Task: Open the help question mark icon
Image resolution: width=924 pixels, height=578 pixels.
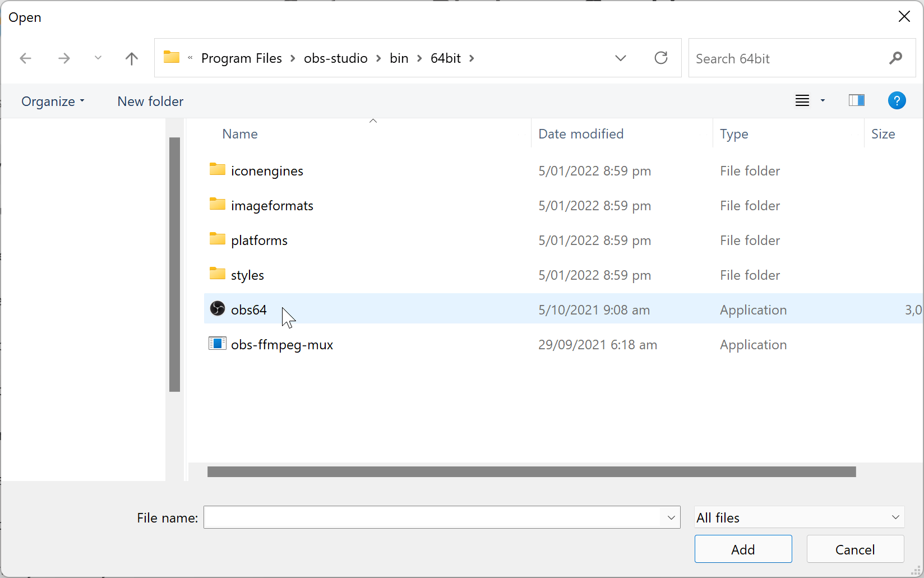Action: [x=897, y=100]
